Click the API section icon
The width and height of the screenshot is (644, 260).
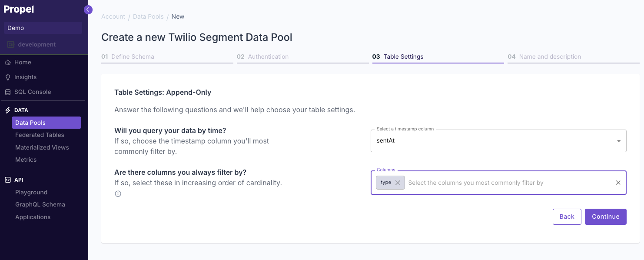[x=7, y=180]
